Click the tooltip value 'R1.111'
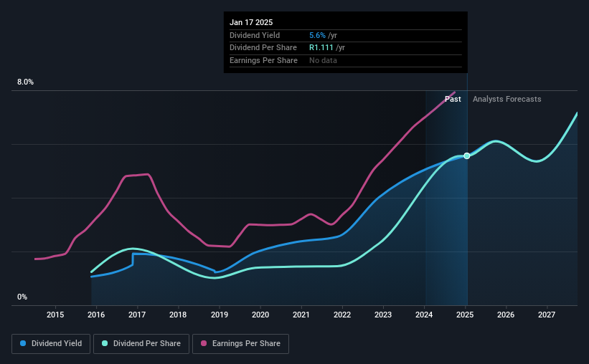Viewport: 589px width, 364px height. point(321,48)
